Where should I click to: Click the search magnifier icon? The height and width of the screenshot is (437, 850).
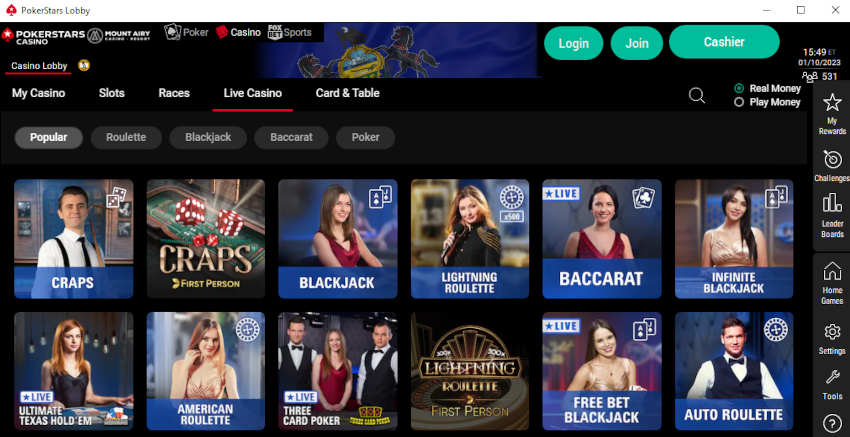point(697,96)
